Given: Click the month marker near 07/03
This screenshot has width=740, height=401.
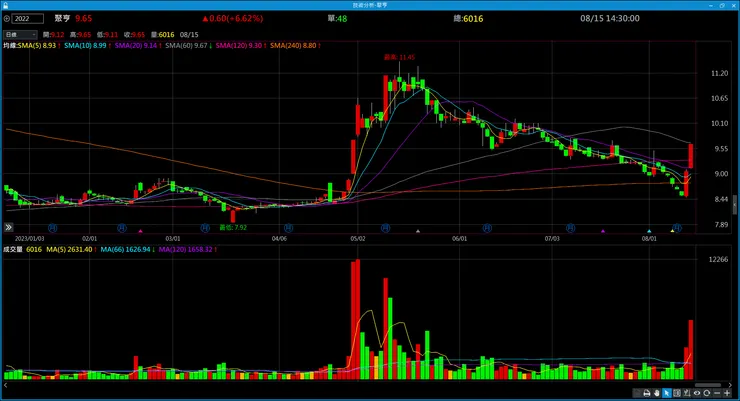Looking at the screenshot, I should pyautogui.click(x=571, y=228).
